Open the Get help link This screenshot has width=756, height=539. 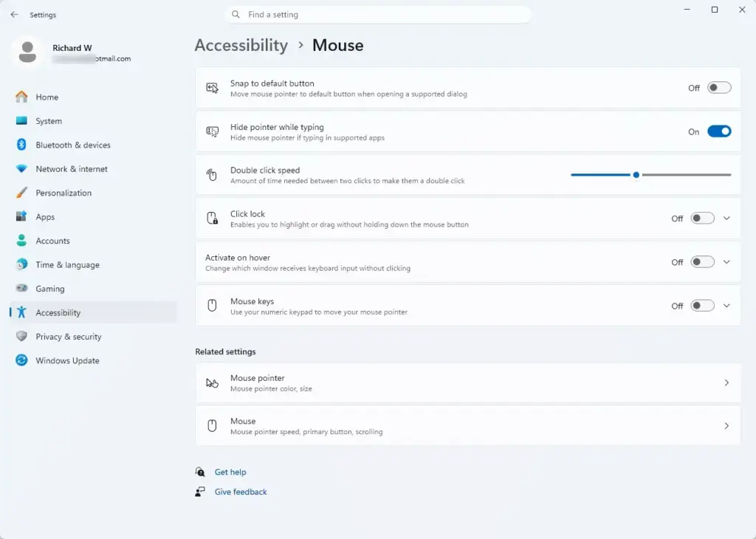tap(230, 472)
